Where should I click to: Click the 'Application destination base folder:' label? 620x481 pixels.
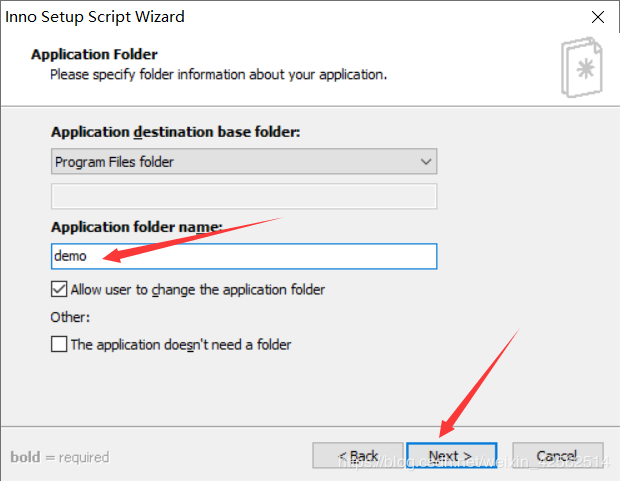pyautogui.click(x=175, y=132)
